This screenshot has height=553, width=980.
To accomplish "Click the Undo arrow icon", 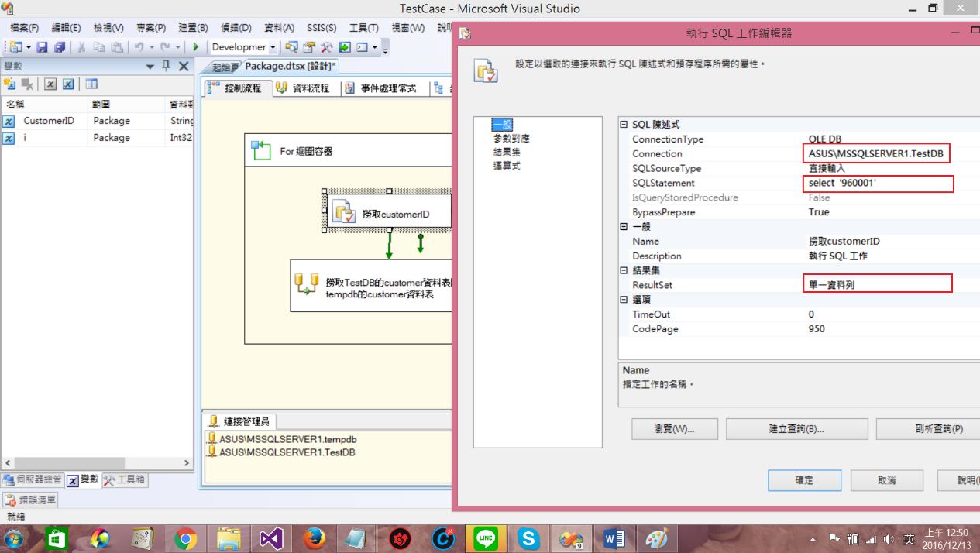I will point(139,47).
